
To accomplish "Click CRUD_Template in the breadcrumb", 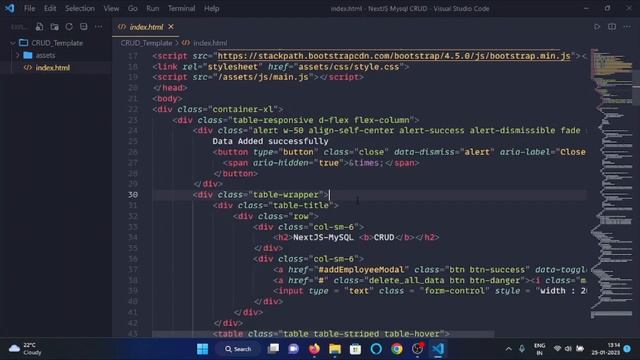I will click(x=146, y=43).
